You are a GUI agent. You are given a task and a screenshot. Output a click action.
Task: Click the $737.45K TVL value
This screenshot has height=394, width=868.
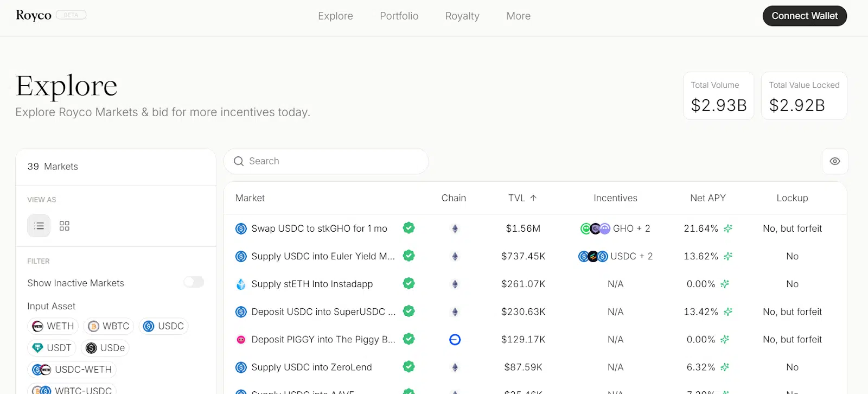pos(523,256)
